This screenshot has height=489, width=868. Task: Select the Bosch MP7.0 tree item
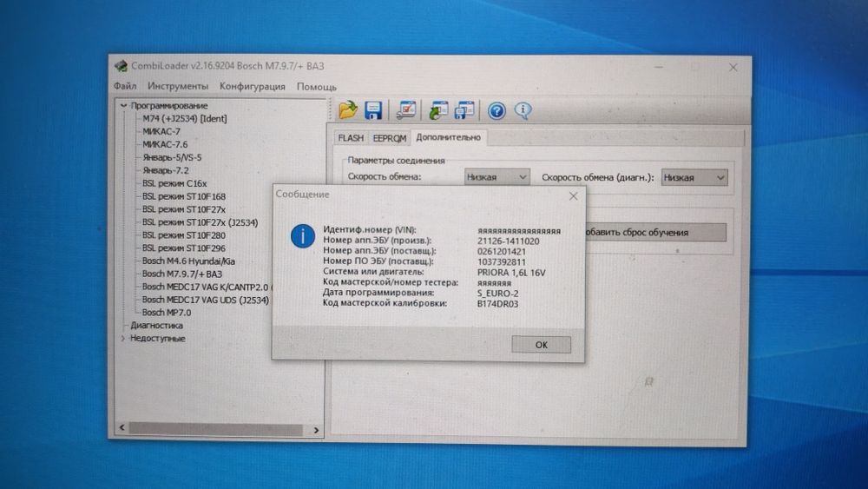(x=166, y=313)
